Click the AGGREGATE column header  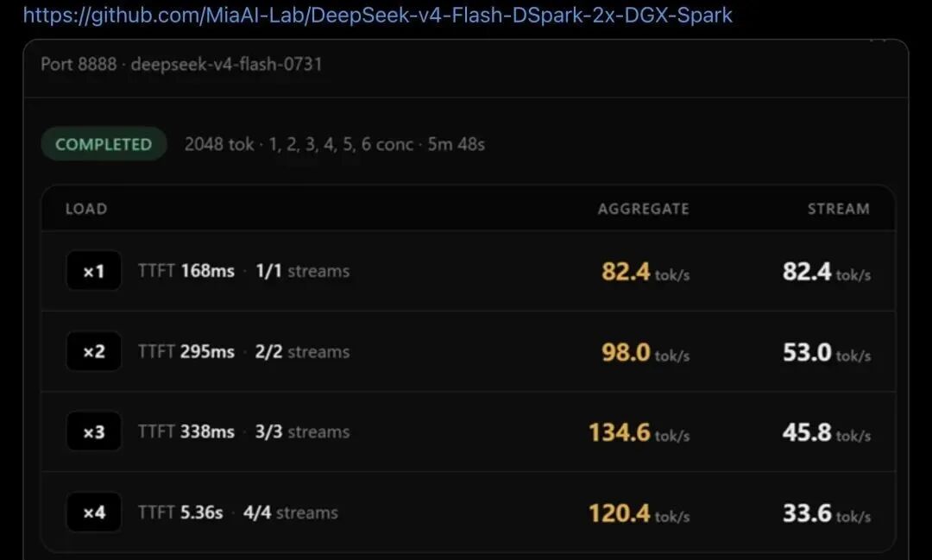pos(644,209)
